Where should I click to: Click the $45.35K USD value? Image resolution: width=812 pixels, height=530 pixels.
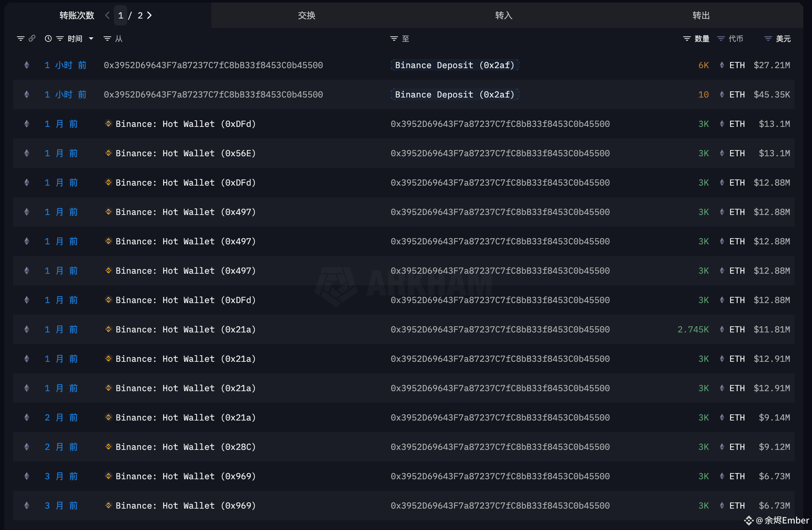click(x=772, y=95)
